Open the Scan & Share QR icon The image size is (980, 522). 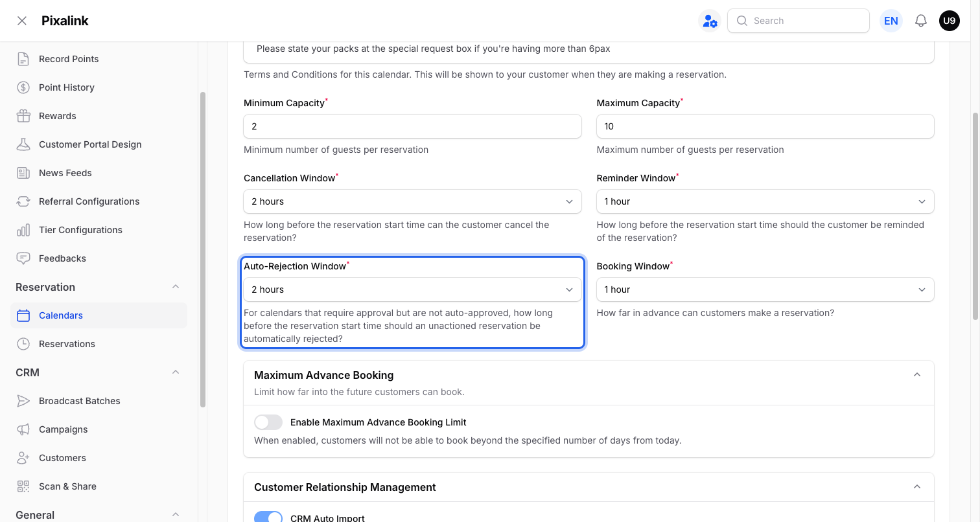pos(23,486)
